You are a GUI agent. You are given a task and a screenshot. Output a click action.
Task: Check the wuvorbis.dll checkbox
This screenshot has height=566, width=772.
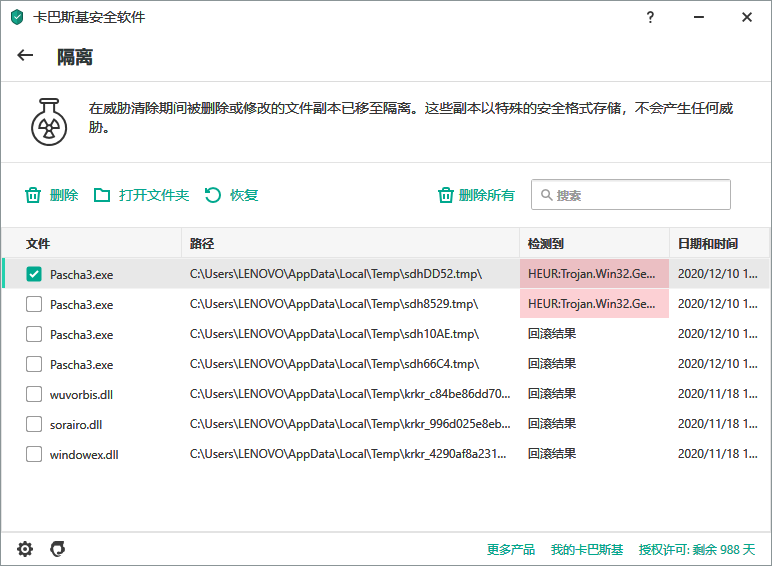coord(34,394)
